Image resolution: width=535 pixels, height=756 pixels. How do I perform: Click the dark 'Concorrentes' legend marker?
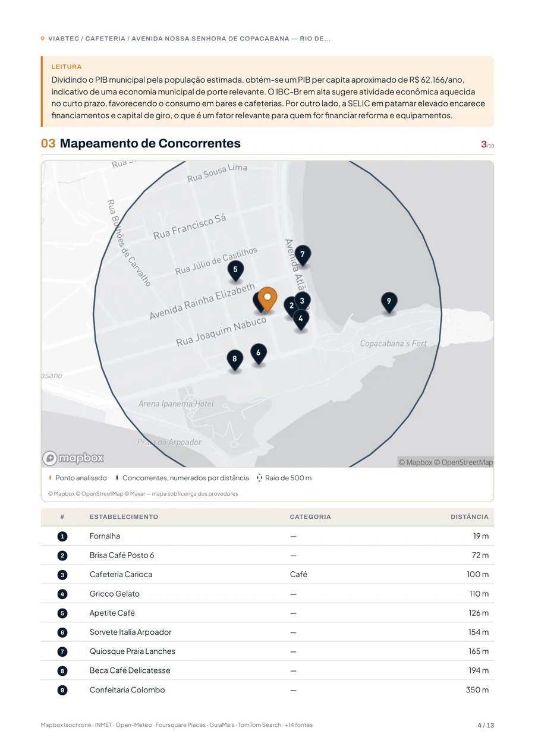pos(117,478)
